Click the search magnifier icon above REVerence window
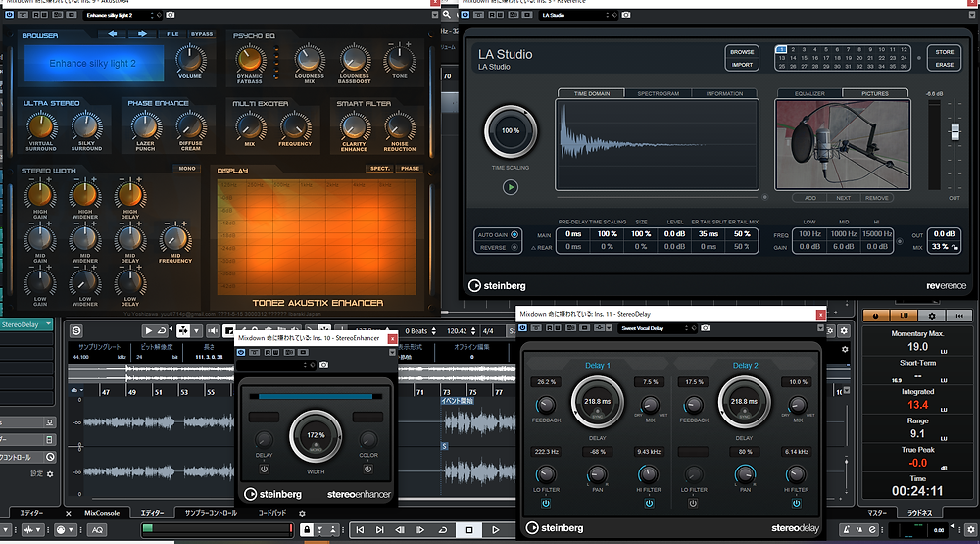The height and width of the screenshot is (544, 980). (x=447, y=15)
